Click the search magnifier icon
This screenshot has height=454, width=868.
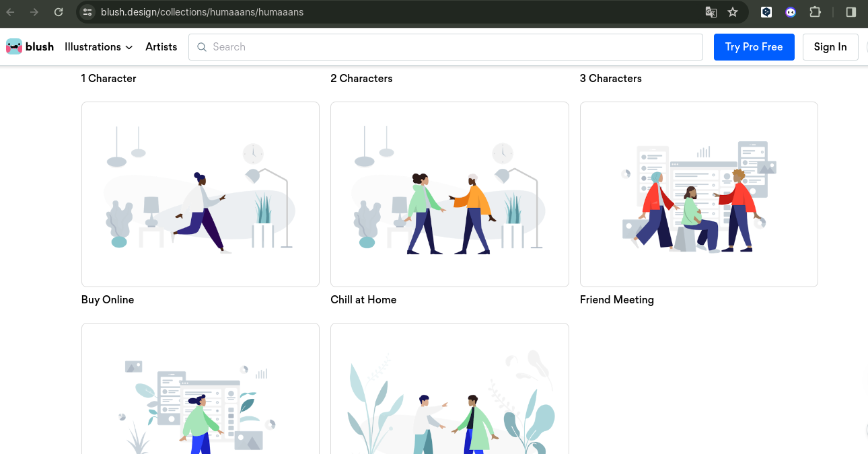pyautogui.click(x=202, y=47)
